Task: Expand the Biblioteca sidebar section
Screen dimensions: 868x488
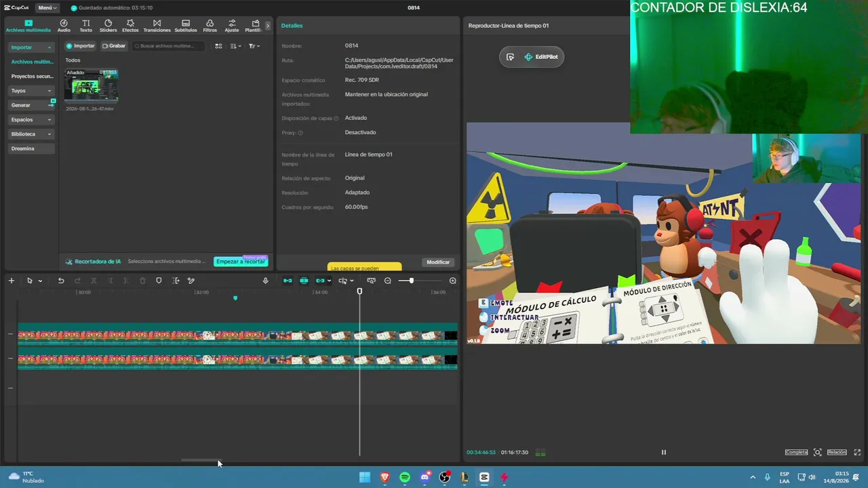Action: [x=31, y=134]
